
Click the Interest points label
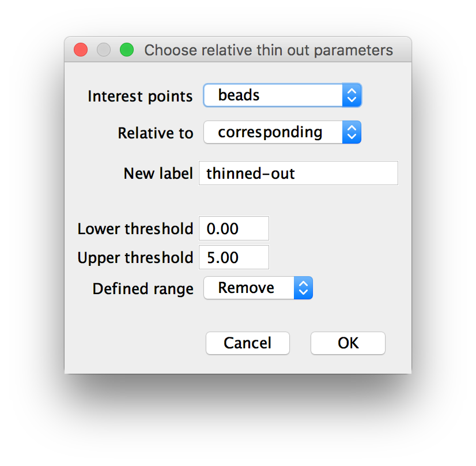140,96
